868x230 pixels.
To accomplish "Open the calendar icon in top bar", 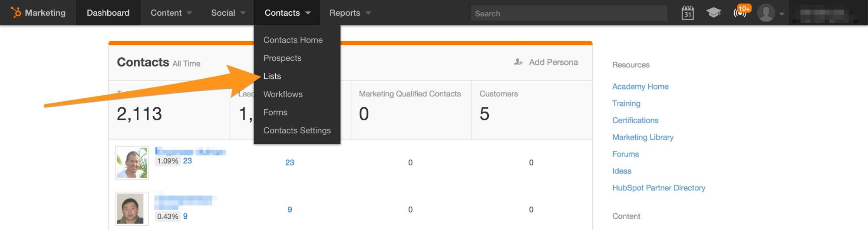I will (x=687, y=13).
